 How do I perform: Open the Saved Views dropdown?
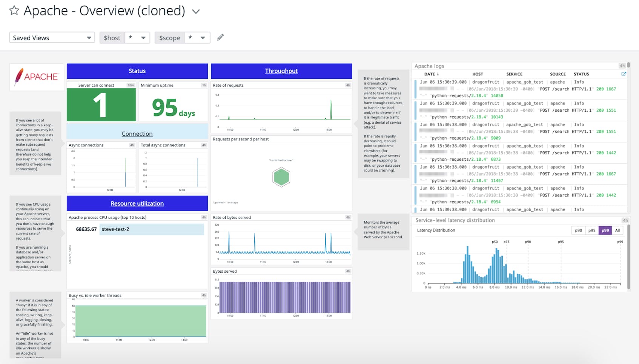pyautogui.click(x=52, y=37)
